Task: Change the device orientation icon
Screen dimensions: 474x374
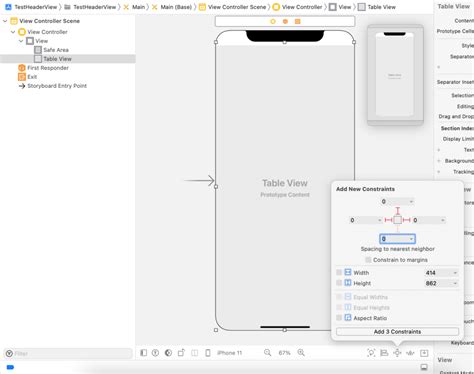Action: (181, 353)
